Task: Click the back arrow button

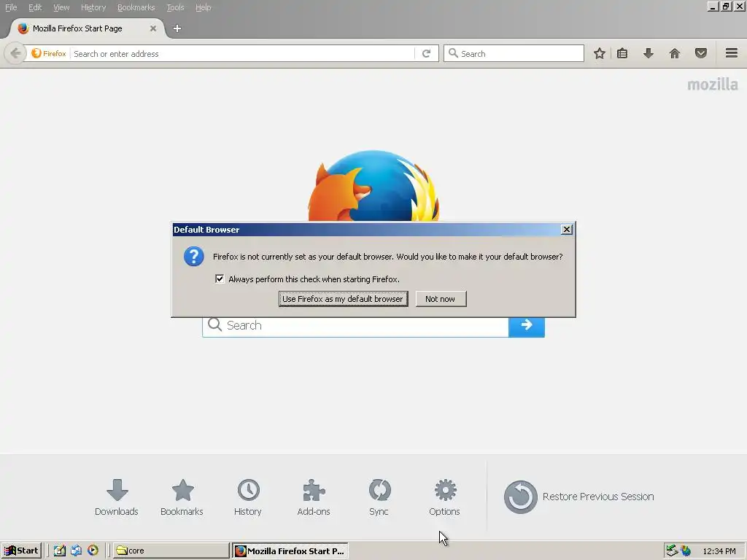Action: click(15, 52)
